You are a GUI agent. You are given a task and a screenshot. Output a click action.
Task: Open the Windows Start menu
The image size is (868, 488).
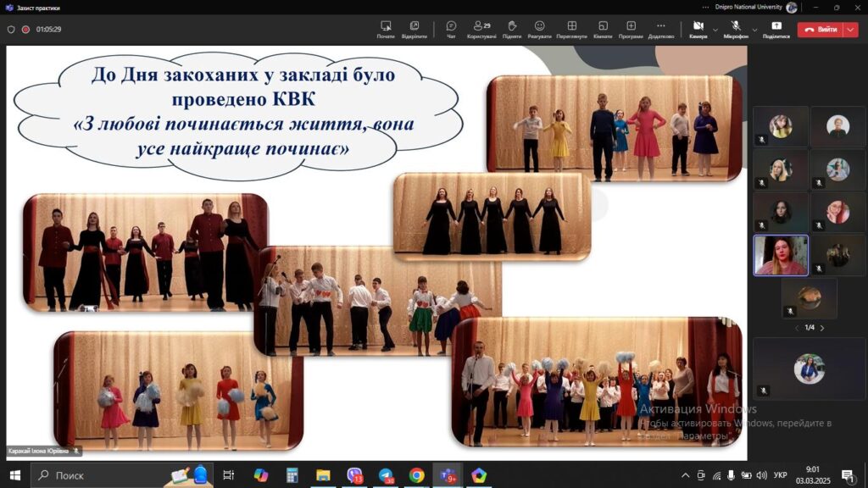15,475
